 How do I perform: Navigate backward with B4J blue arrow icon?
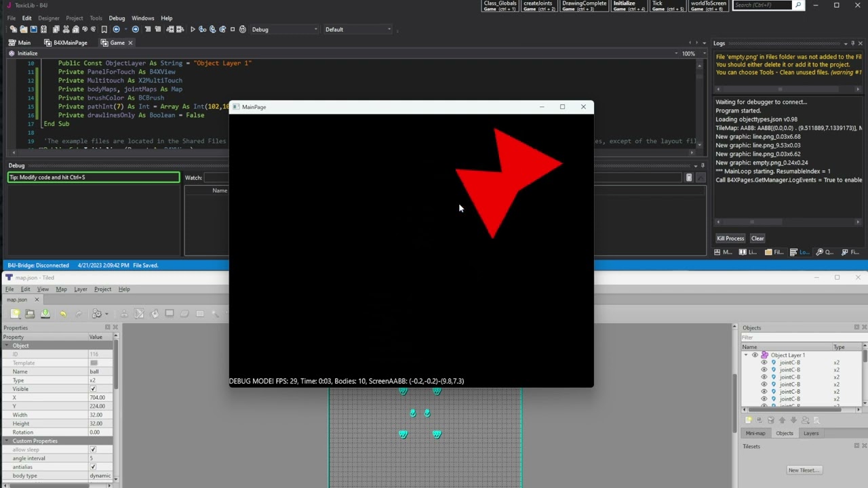[x=117, y=29]
